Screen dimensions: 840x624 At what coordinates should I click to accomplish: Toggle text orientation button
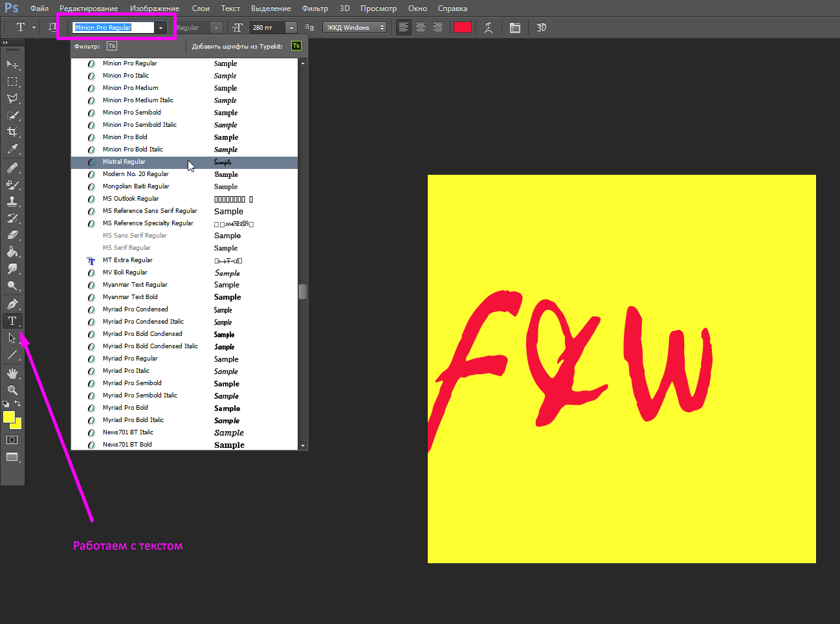[x=52, y=27]
